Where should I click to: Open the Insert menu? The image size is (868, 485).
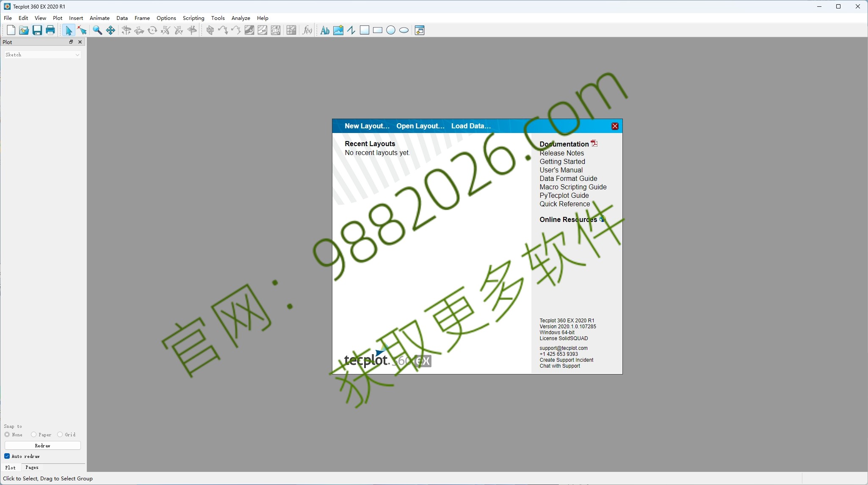76,18
